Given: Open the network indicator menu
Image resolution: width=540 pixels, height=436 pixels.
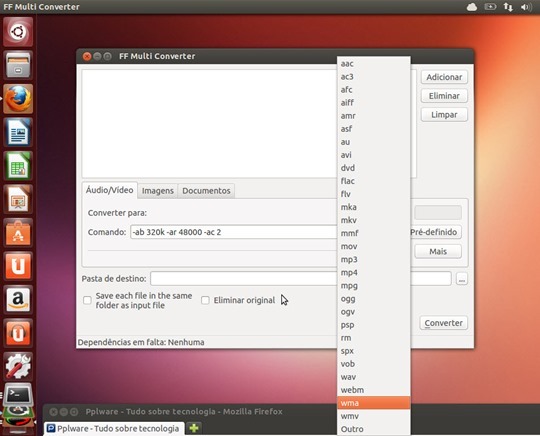Looking at the screenshot, I should pos(508,7).
